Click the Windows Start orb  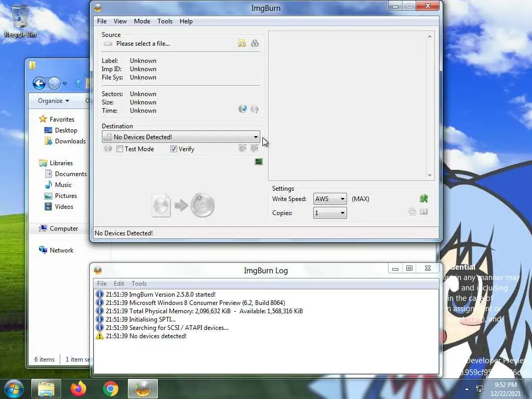(x=14, y=389)
